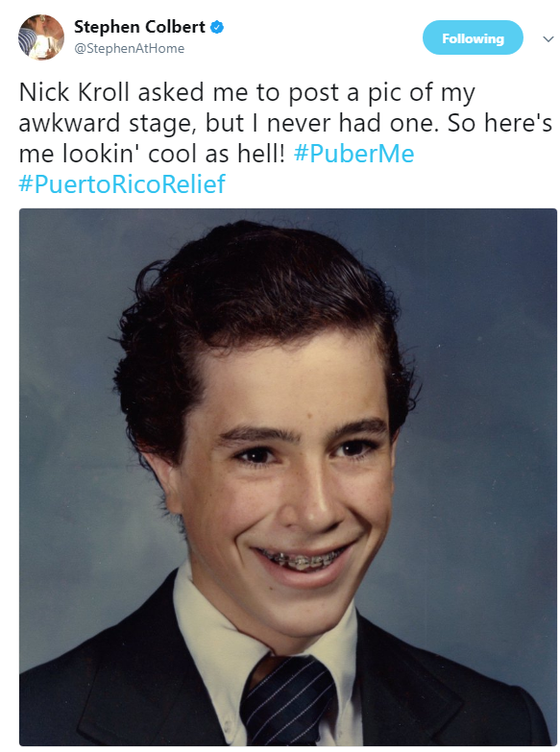Open the #PuertoRicoRelief hashtag
The width and height of the screenshot is (560, 752).
click(x=122, y=183)
